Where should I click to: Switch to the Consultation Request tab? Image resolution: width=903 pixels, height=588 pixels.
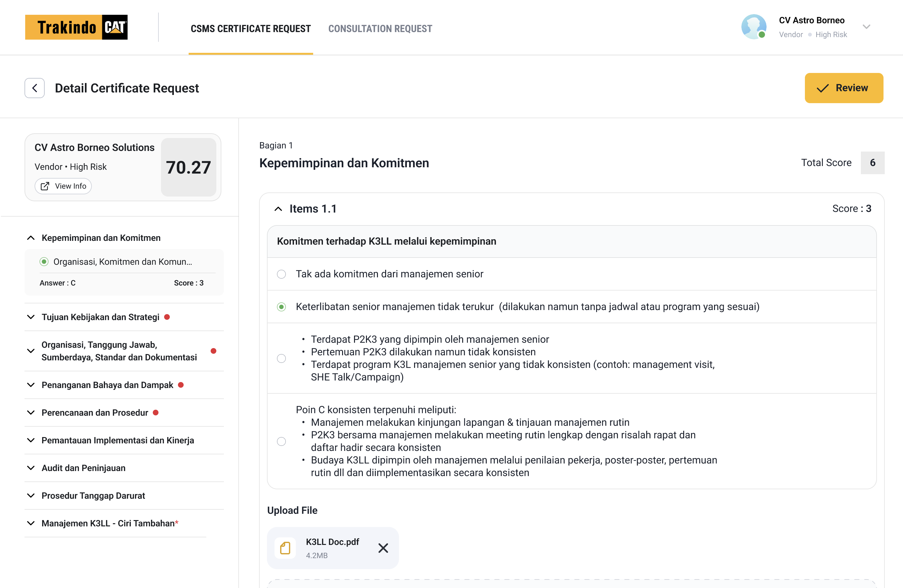pos(380,29)
